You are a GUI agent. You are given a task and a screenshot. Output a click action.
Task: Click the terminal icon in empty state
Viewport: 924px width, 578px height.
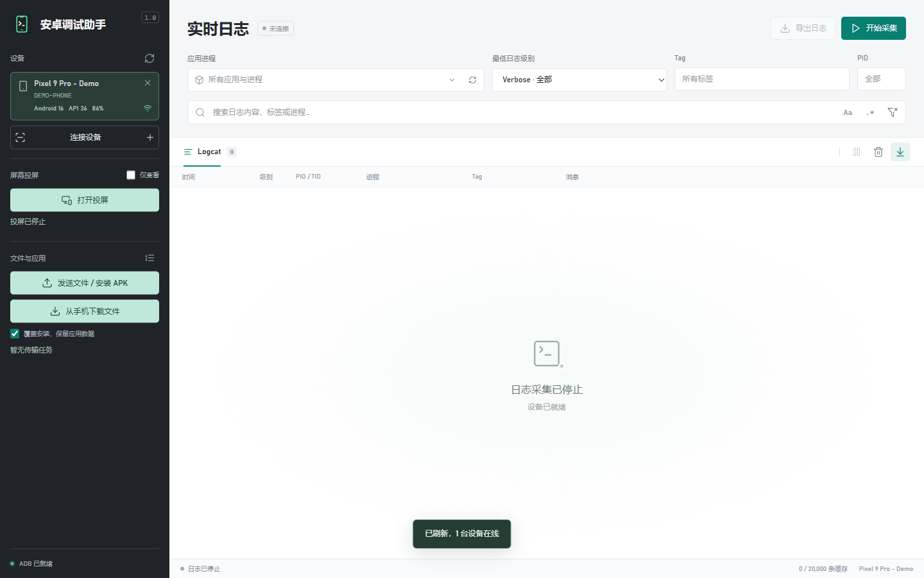coord(547,353)
